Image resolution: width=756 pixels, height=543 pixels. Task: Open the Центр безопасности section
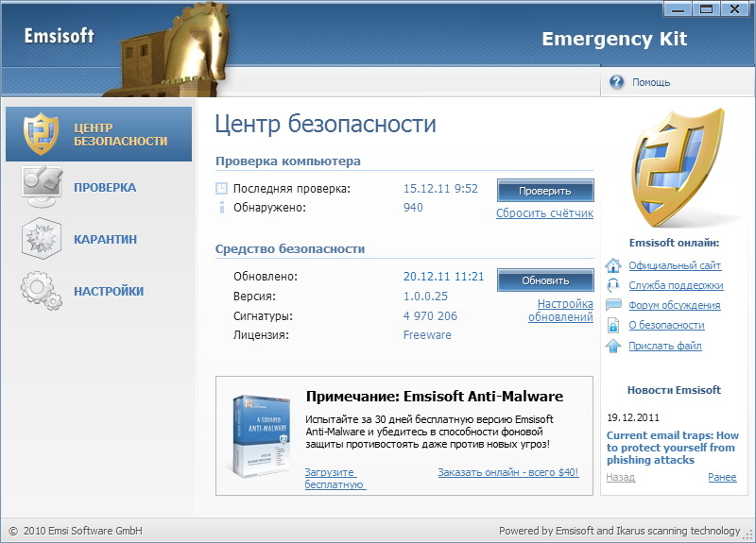click(x=99, y=134)
